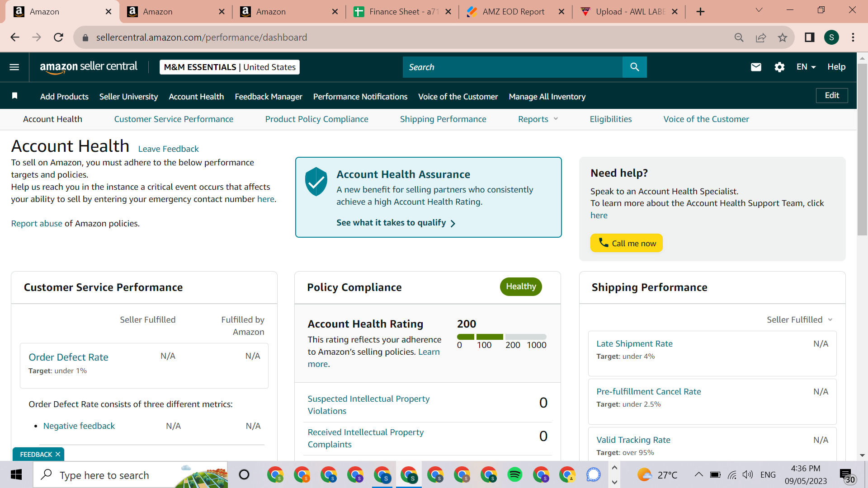The width and height of the screenshot is (868, 488).
Task: Open the Customer Service Performance tab
Action: 174,119
